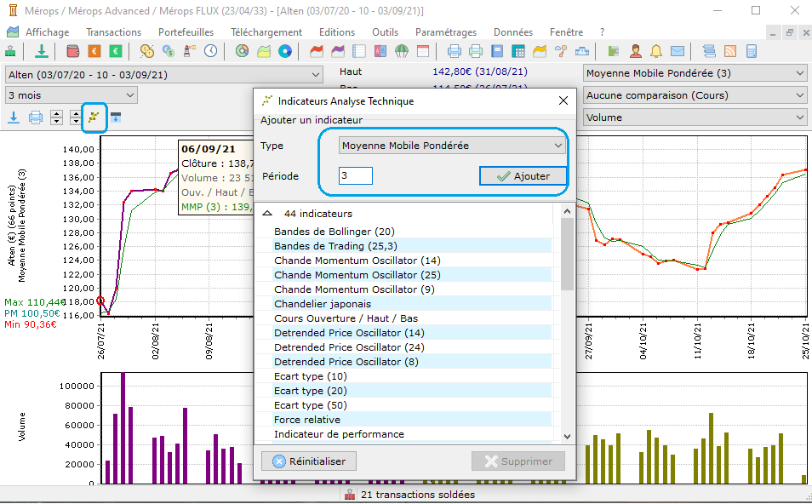This screenshot has width=812, height=504.
Task: Click the green donut chart icon
Action: click(x=242, y=51)
